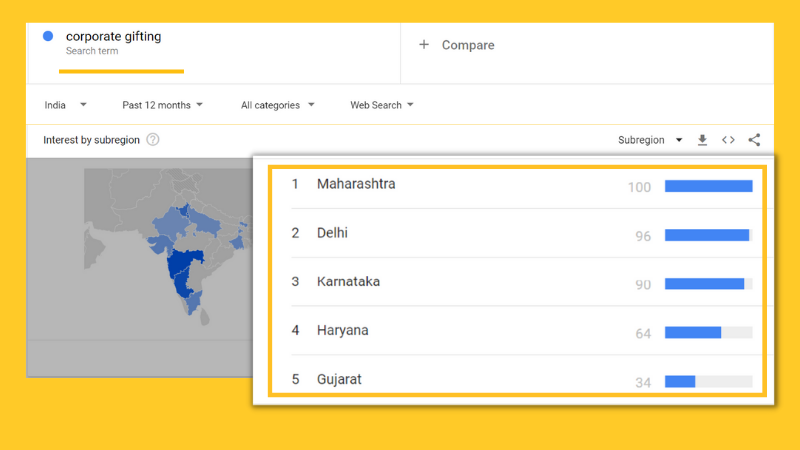The width and height of the screenshot is (800, 450).
Task: Open the All categories dropdown
Action: tap(278, 105)
